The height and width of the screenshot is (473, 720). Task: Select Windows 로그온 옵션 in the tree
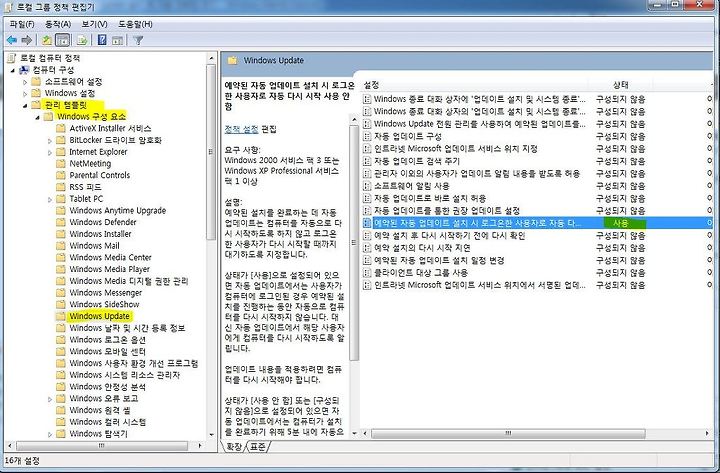[107, 339]
